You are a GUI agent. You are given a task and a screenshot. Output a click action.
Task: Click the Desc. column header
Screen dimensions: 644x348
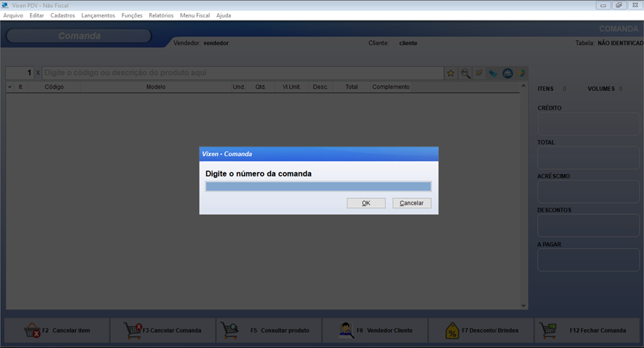[x=321, y=87]
